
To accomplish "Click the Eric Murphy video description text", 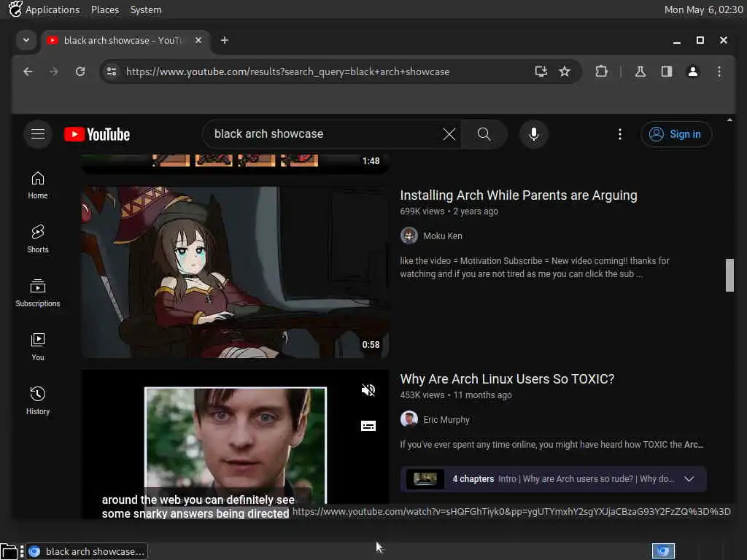I will pyautogui.click(x=551, y=445).
